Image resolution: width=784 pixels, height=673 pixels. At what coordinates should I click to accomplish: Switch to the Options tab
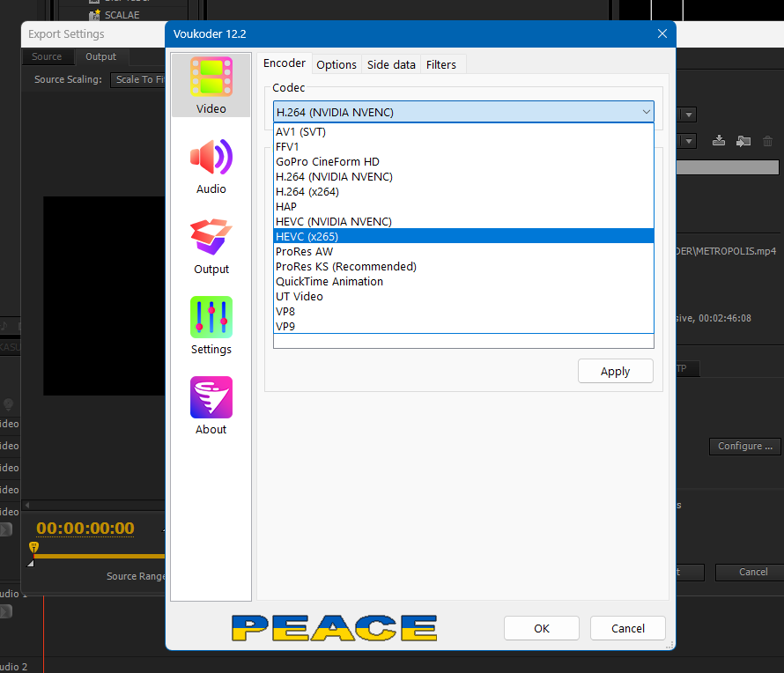[x=337, y=64]
